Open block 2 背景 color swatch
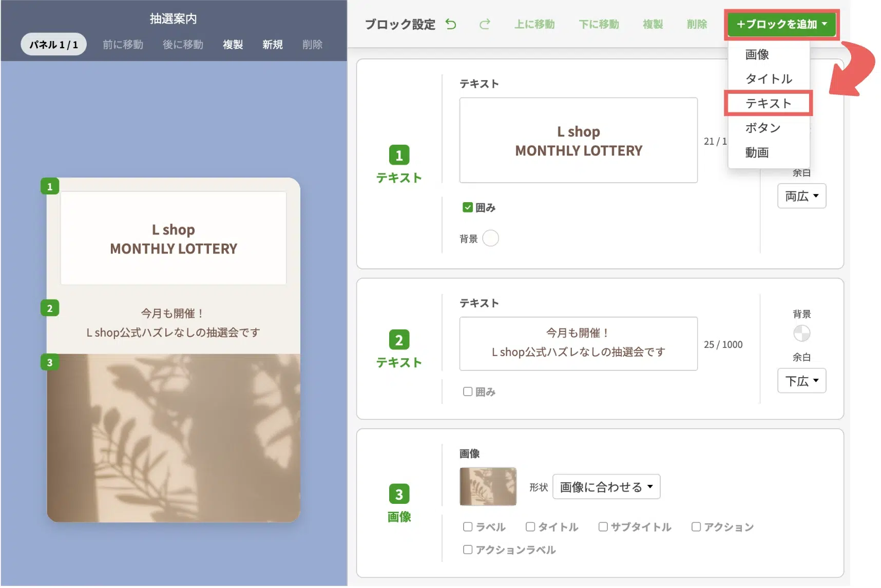The width and height of the screenshot is (881, 588). click(801, 333)
